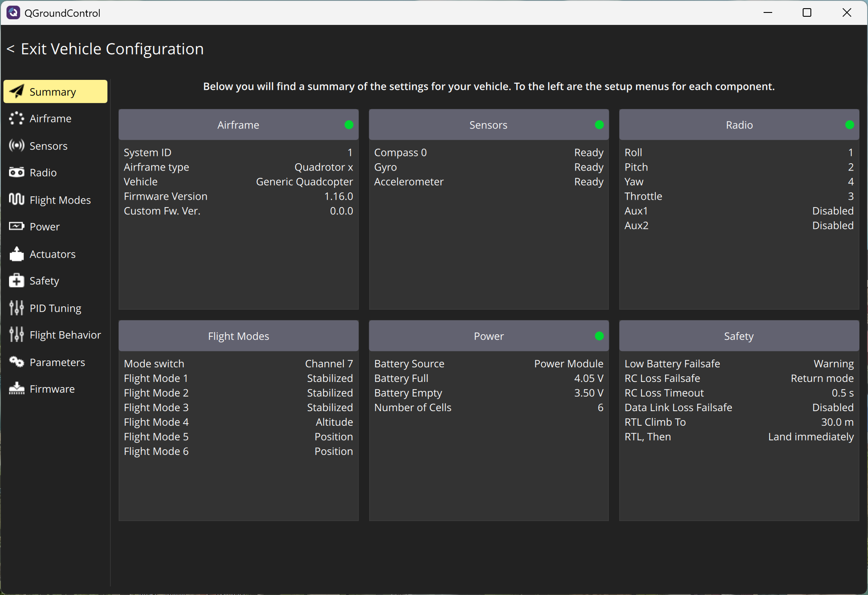This screenshot has height=595, width=868.
Task: Click the QGroundControl app logo in titlebar
Action: click(13, 12)
